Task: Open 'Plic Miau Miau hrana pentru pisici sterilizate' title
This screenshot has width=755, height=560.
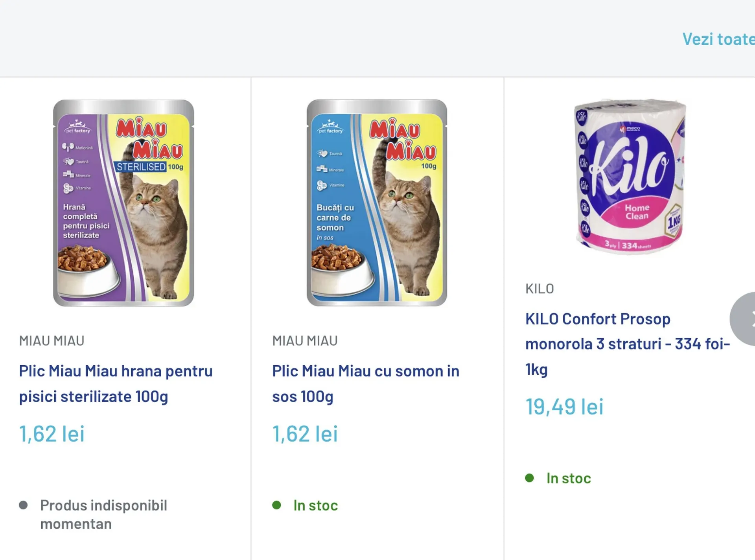Action: 116,383
